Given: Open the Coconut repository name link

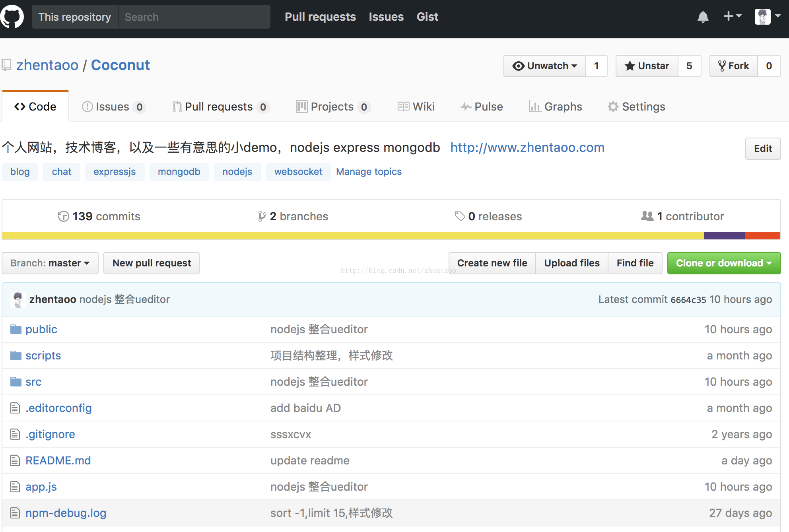Looking at the screenshot, I should [120, 65].
